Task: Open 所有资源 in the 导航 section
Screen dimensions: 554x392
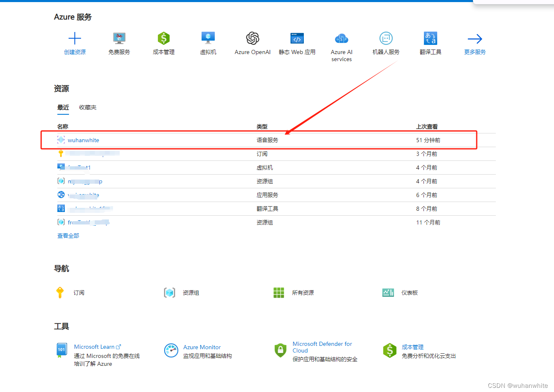Action: tap(303, 293)
